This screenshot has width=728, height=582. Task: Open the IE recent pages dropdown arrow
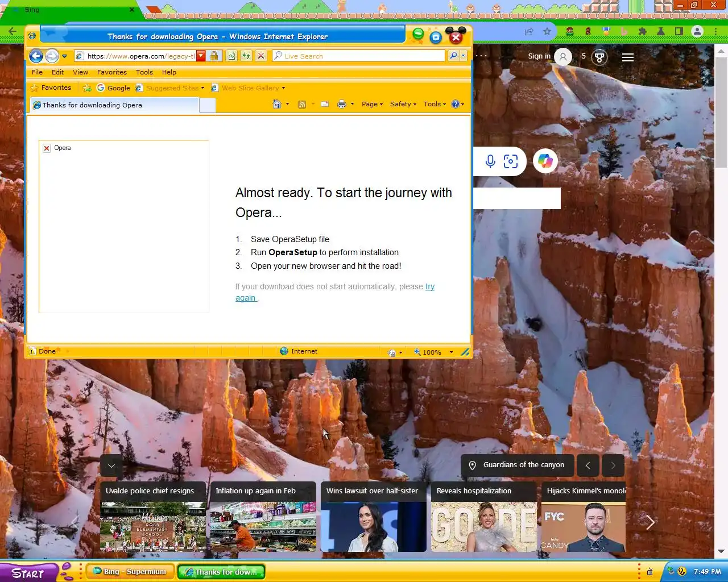(64, 56)
